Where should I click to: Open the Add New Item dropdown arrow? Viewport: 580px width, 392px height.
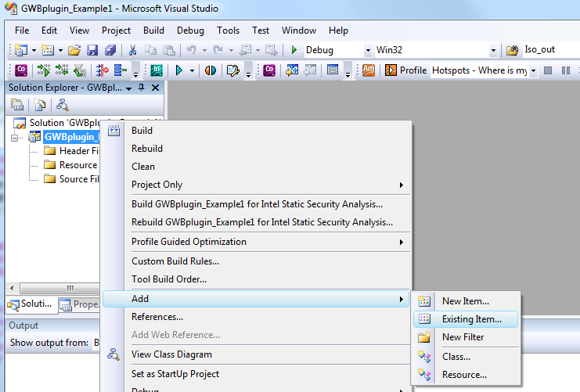[60, 50]
